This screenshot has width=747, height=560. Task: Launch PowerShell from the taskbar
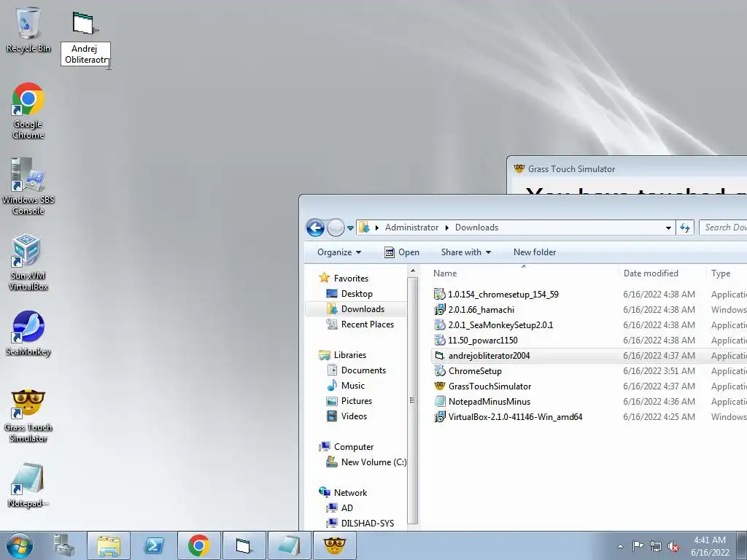155,545
